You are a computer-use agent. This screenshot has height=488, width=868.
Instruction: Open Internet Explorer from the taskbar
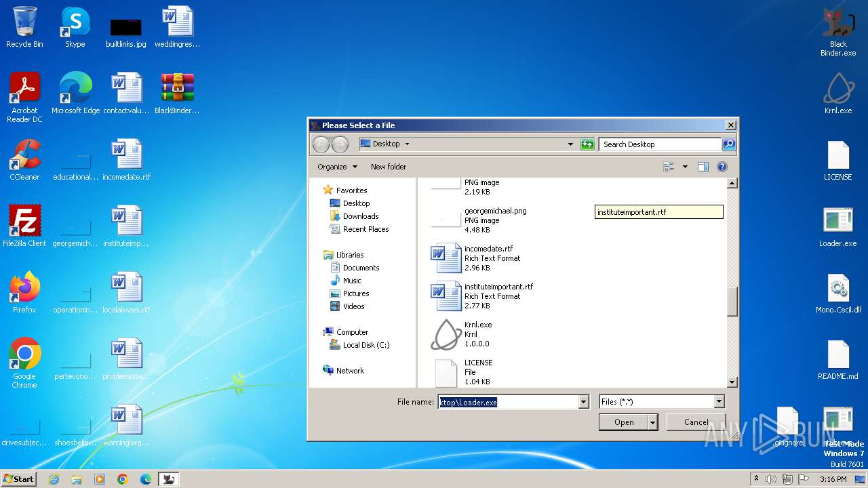pos(54,479)
